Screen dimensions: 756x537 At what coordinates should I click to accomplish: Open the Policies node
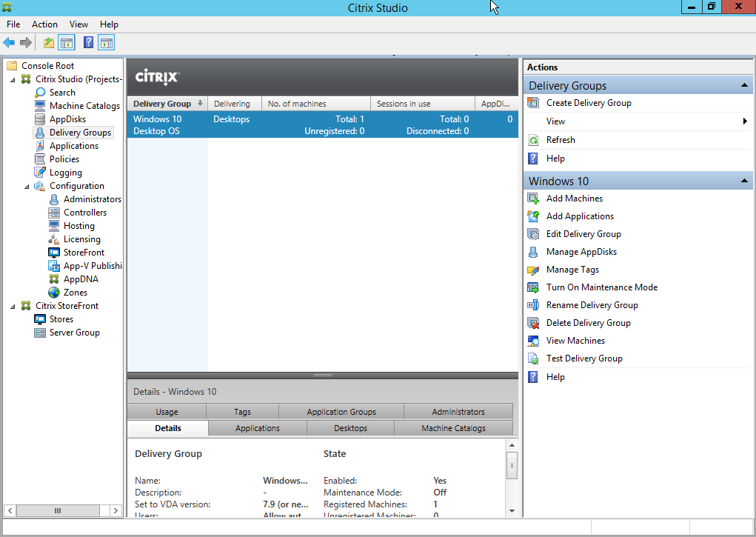click(64, 159)
